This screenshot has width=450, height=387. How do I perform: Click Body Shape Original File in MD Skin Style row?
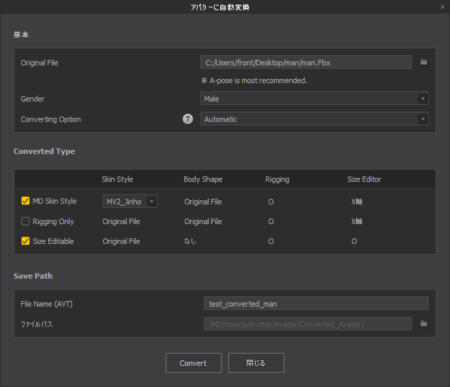tap(203, 202)
